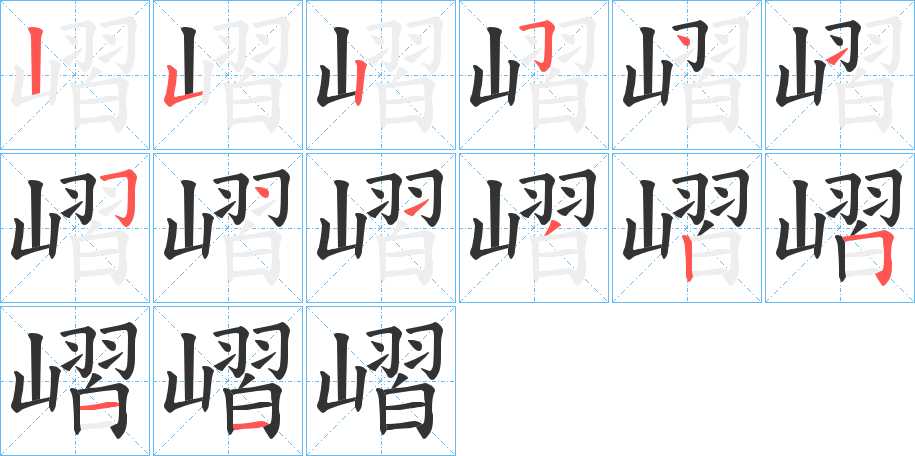Select the first stroke-step cell with the single red vertical line

tap(75, 75)
